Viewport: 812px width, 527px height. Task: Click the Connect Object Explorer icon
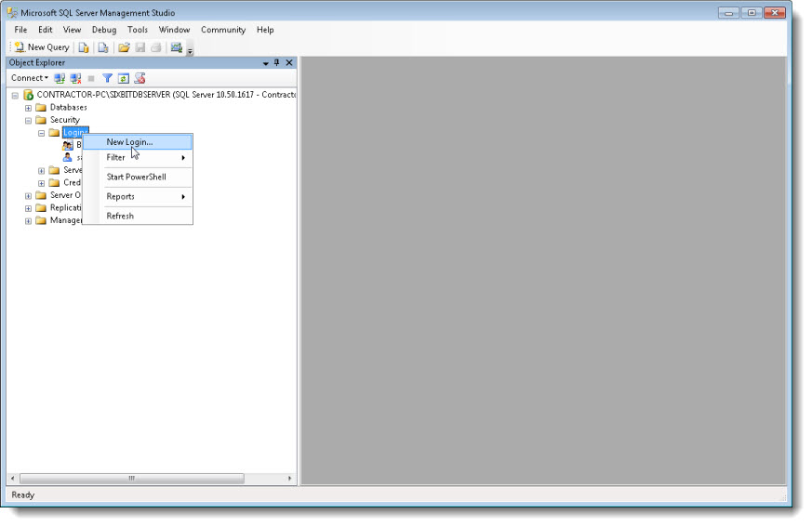click(x=60, y=79)
